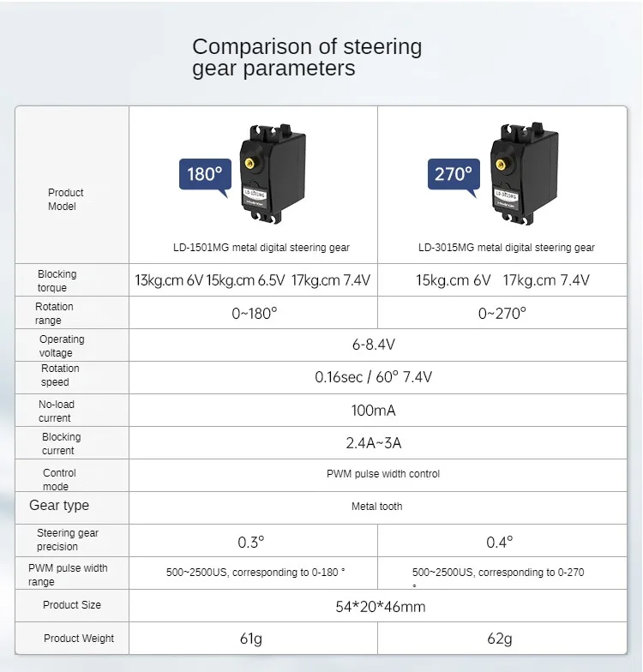Click the 'Comparison of steering gear parameters' heading
This screenshot has height=672, width=643.
click(x=307, y=57)
